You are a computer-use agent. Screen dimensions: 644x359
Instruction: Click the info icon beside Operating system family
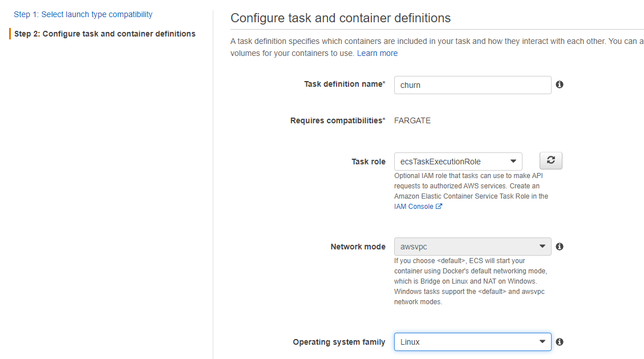560,342
